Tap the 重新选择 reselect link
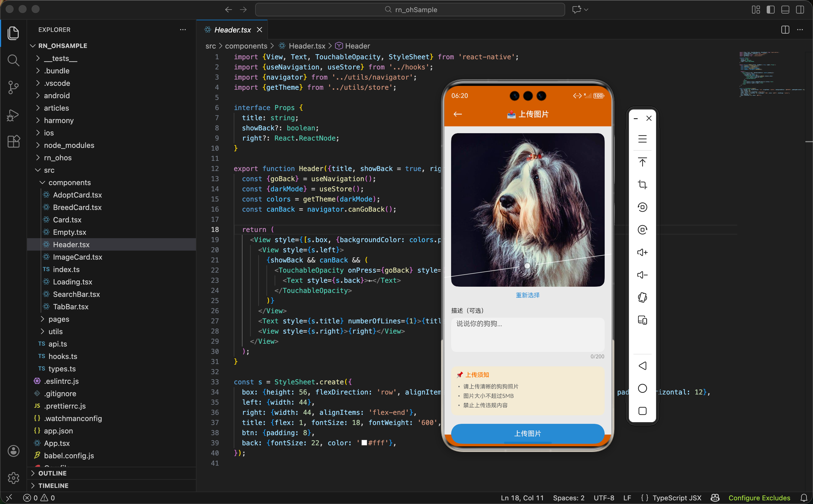813x504 pixels. 528,295
